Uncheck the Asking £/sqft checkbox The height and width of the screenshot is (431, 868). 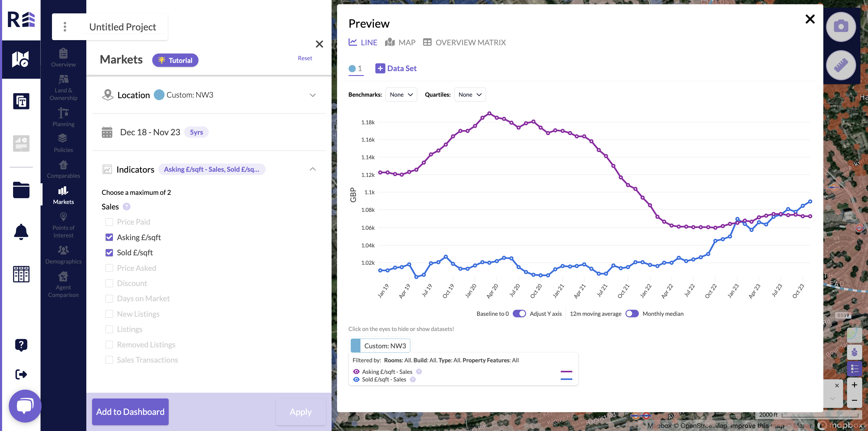click(x=109, y=237)
